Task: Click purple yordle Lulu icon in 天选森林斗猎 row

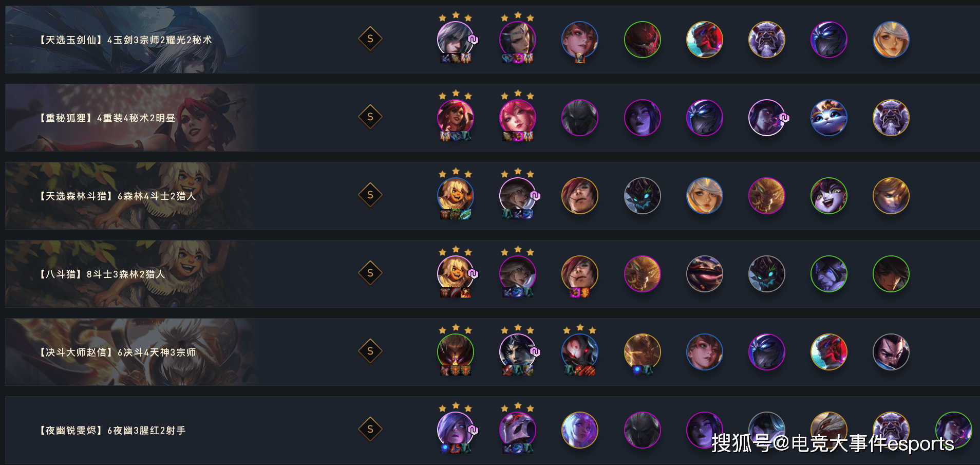Action: (x=828, y=196)
